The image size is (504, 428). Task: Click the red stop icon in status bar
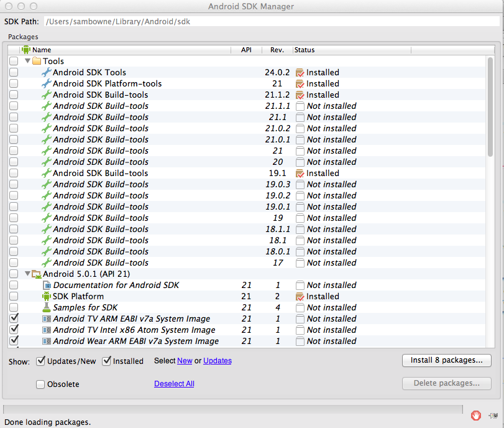coord(476,415)
